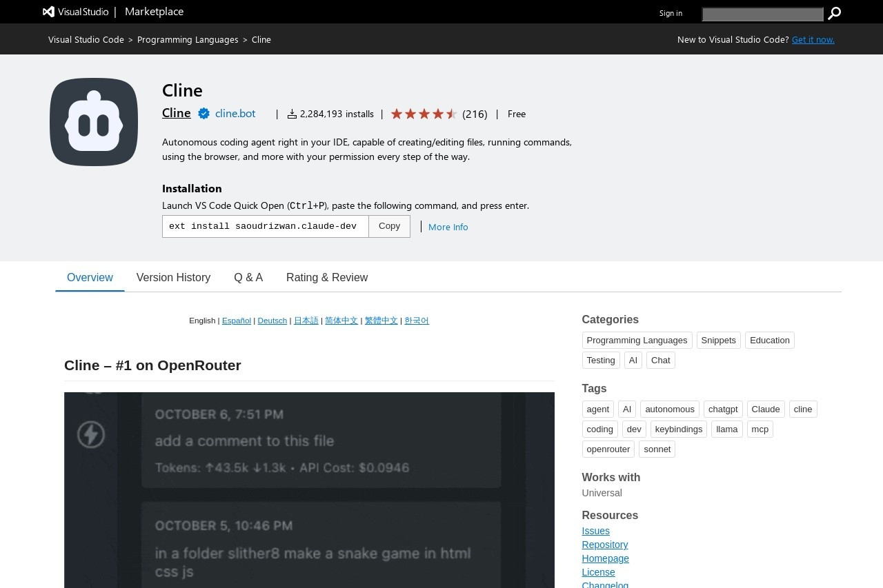The image size is (883, 588).
Task: Click the 2,284,193 installs text
Action: tap(337, 114)
